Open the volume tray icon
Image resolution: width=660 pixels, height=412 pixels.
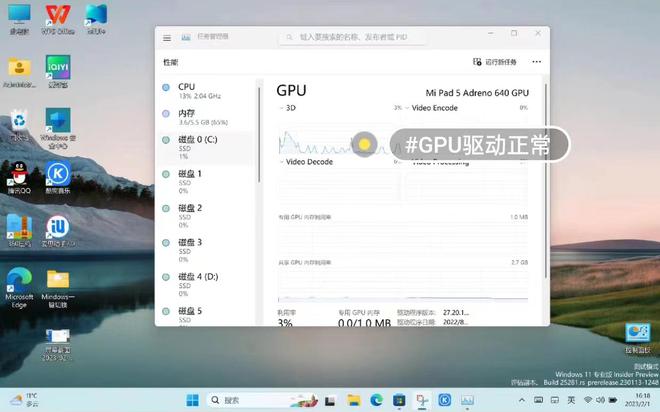pos(600,400)
